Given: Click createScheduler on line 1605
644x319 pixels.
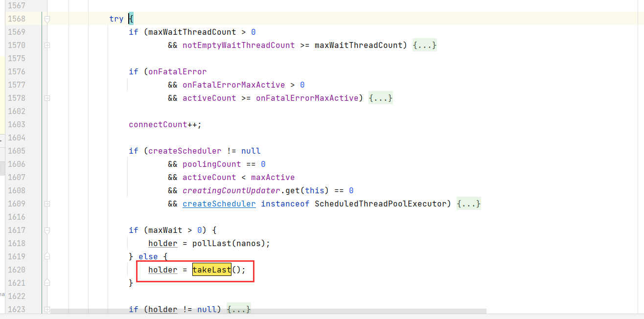Looking at the screenshot, I should pyautogui.click(x=184, y=151).
